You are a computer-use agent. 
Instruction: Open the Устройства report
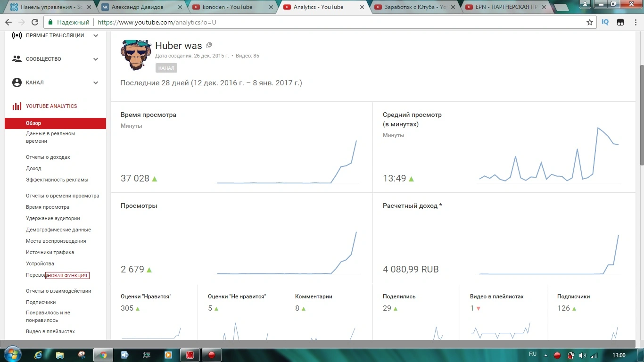click(40, 263)
